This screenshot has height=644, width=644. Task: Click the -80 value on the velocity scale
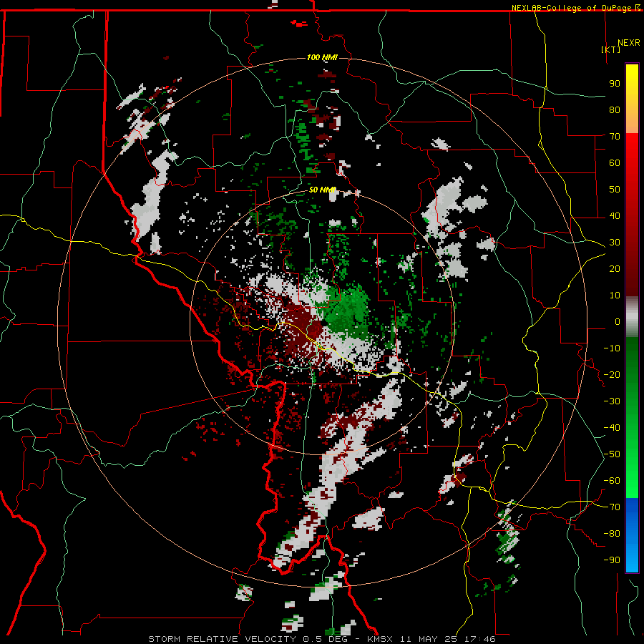pyautogui.click(x=612, y=534)
